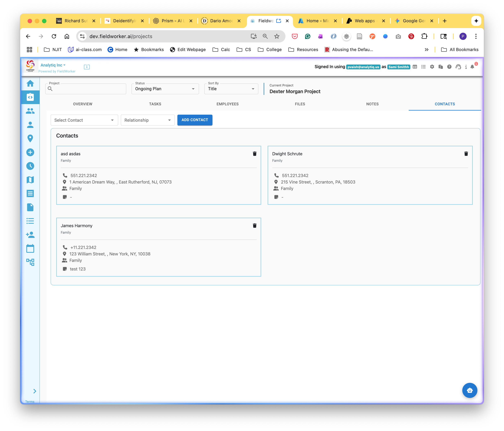Screen dimensions: 504x431
Task: Open the settings gear in header
Action: 432,67
